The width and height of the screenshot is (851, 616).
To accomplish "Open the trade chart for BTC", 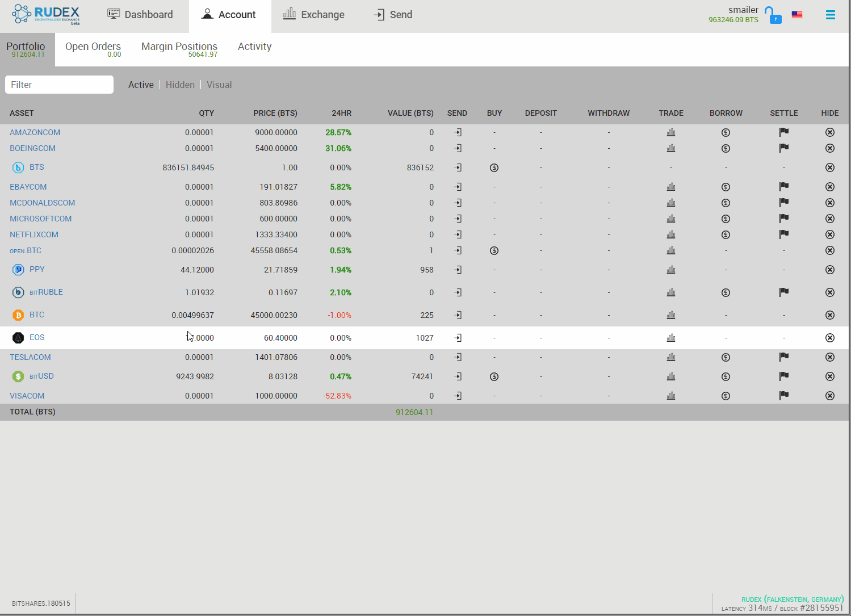I will (x=671, y=315).
